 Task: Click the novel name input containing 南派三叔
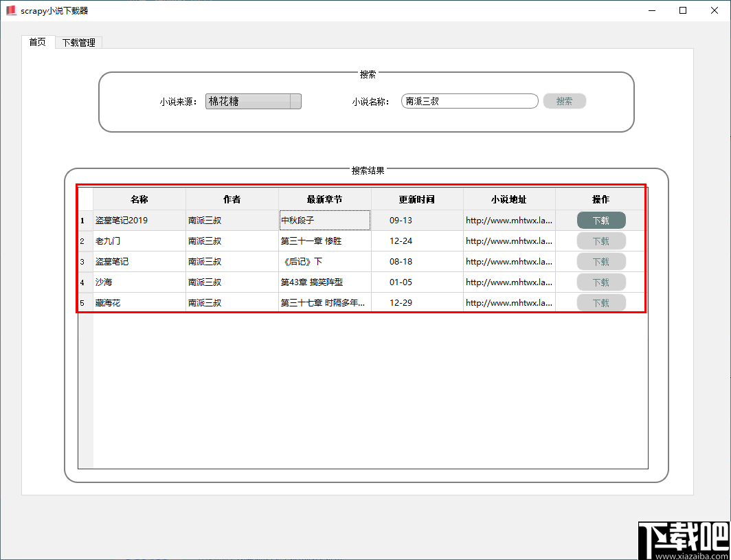click(x=469, y=100)
